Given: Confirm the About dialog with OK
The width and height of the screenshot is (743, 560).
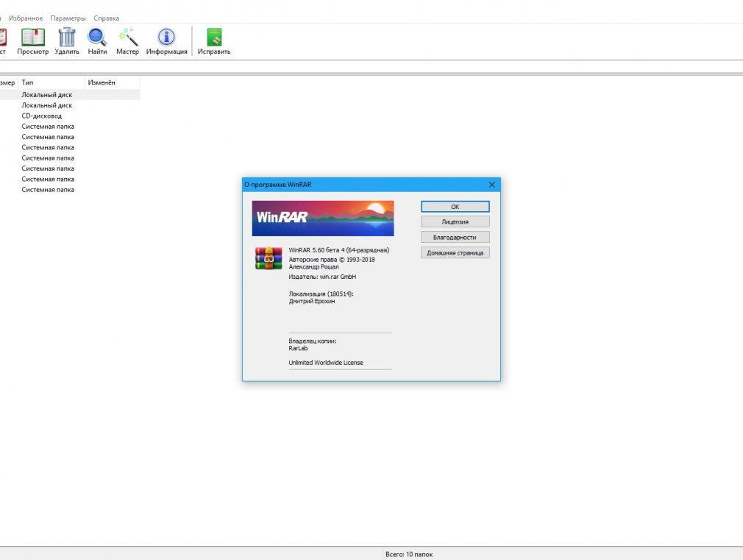Looking at the screenshot, I should tap(455, 207).
